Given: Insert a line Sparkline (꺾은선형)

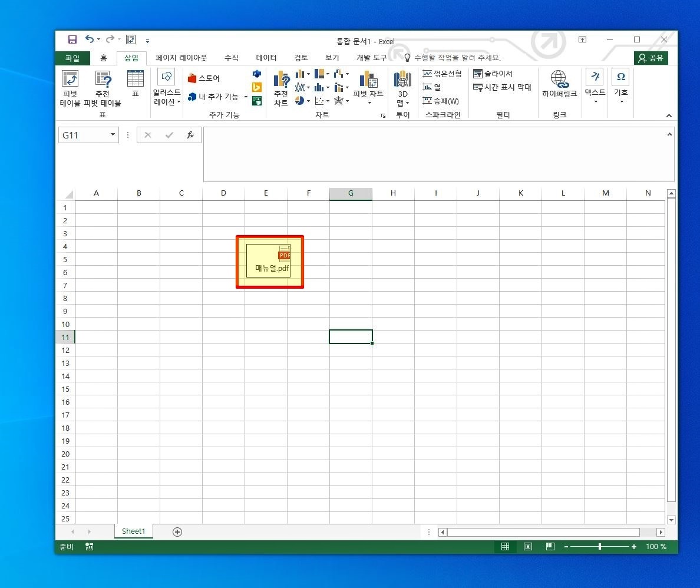Looking at the screenshot, I should click(x=442, y=74).
